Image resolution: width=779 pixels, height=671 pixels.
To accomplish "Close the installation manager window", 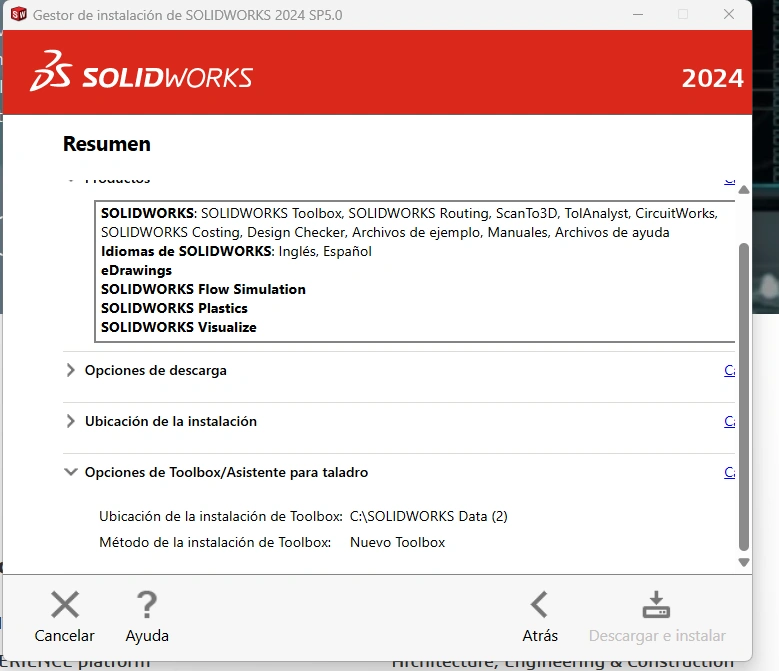I will 729,14.
